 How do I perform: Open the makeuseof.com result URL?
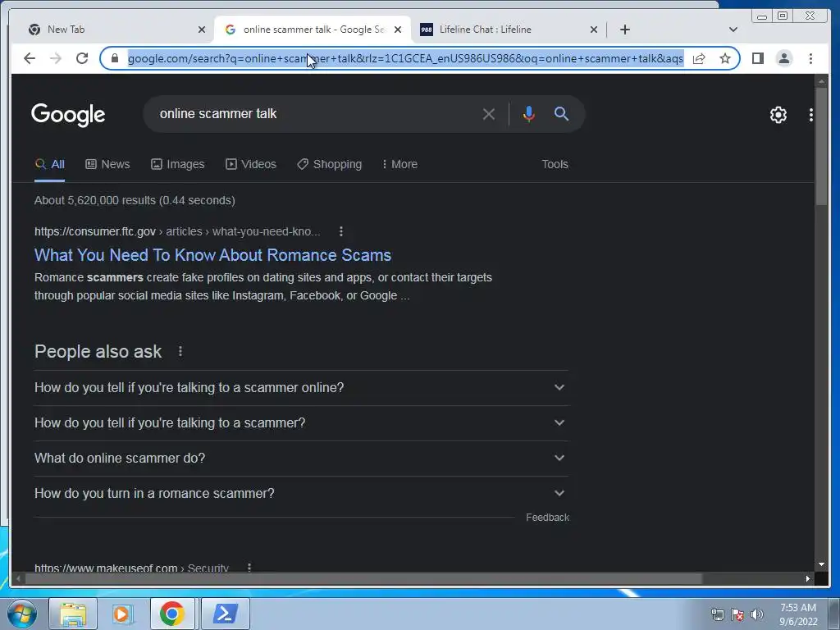pyautogui.click(x=131, y=568)
